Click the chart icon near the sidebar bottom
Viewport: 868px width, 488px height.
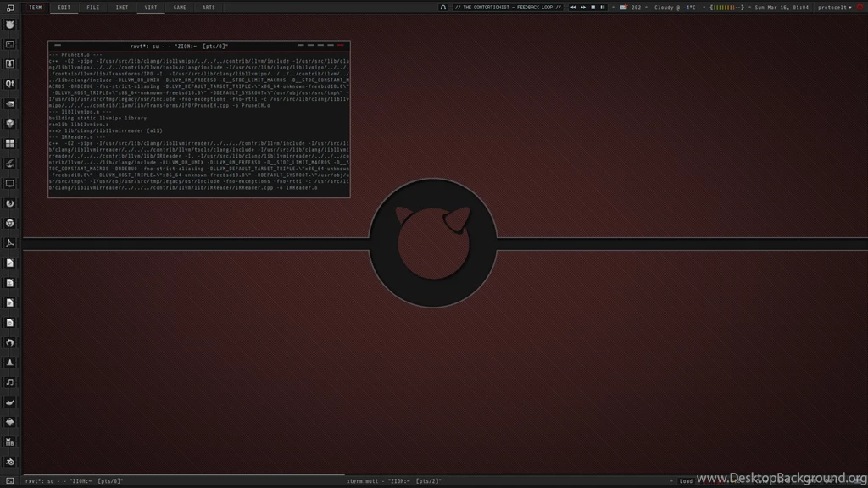(x=10, y=441)
